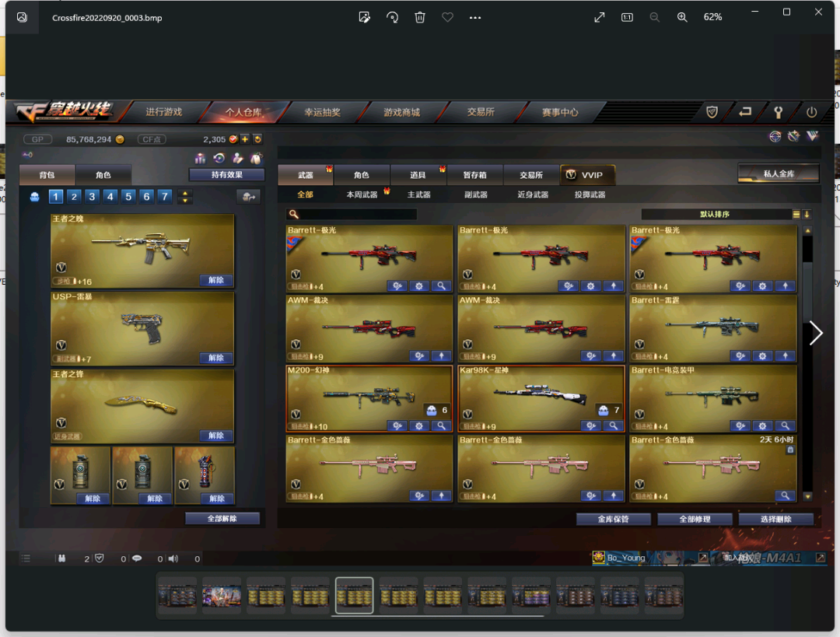Open the See more three-dots menu
Viewport: 840px width, 637px height.
[475, 17]
